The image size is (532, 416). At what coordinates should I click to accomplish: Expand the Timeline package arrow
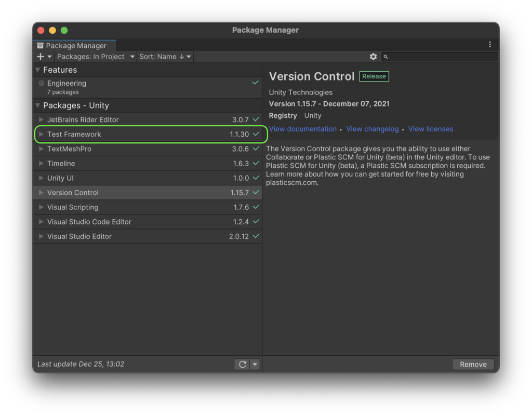coord(41,164)
